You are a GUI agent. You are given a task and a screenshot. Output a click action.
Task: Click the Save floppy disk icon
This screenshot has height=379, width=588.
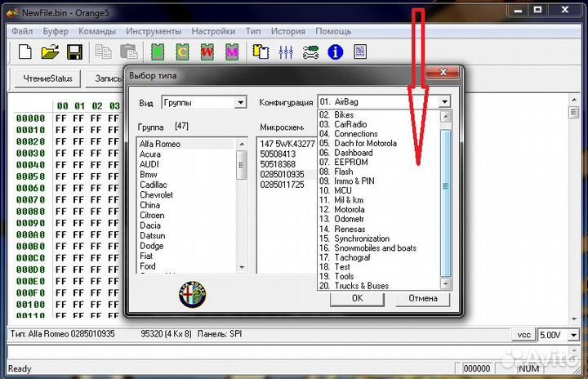[x=74, y=52]
